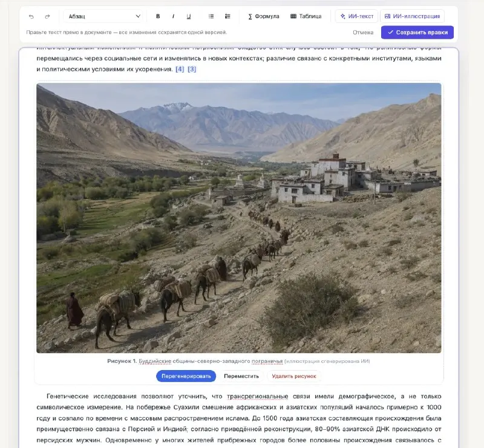Insert a table with Таблица
484x448 pixels.
pos(306,16)
